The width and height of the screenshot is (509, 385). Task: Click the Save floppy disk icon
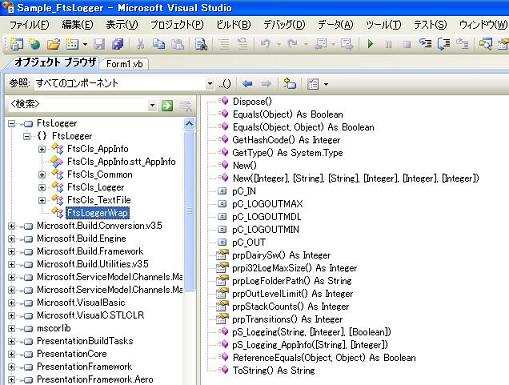coord(99,44)
